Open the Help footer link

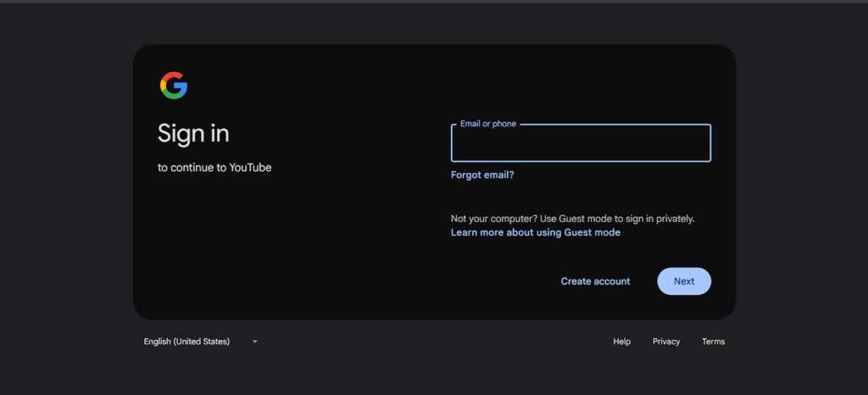621,342
